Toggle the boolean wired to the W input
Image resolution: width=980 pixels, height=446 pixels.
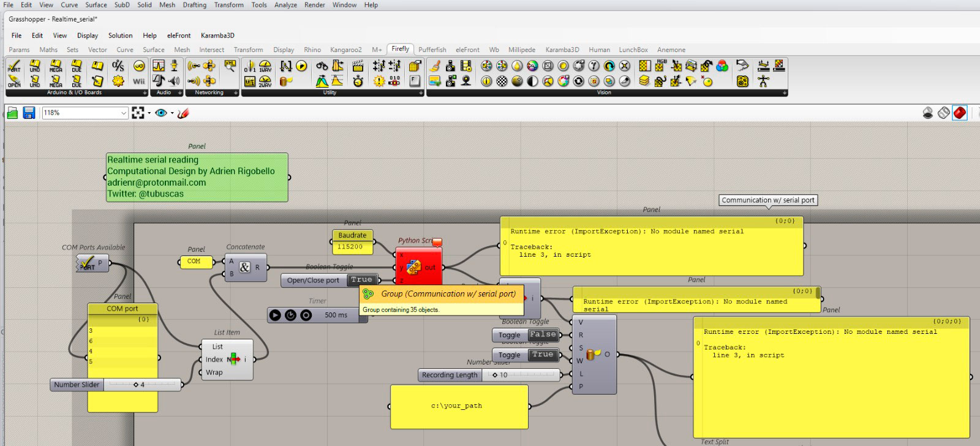coord(543,355)
